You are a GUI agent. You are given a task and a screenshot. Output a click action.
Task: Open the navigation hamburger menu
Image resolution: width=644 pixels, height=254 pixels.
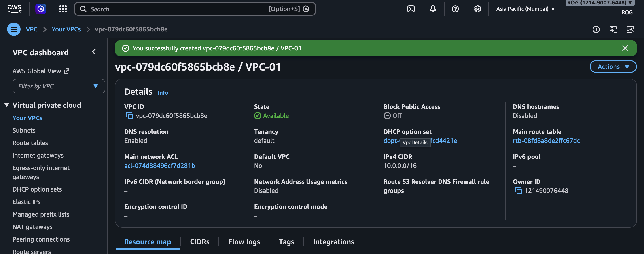point(14,29)
